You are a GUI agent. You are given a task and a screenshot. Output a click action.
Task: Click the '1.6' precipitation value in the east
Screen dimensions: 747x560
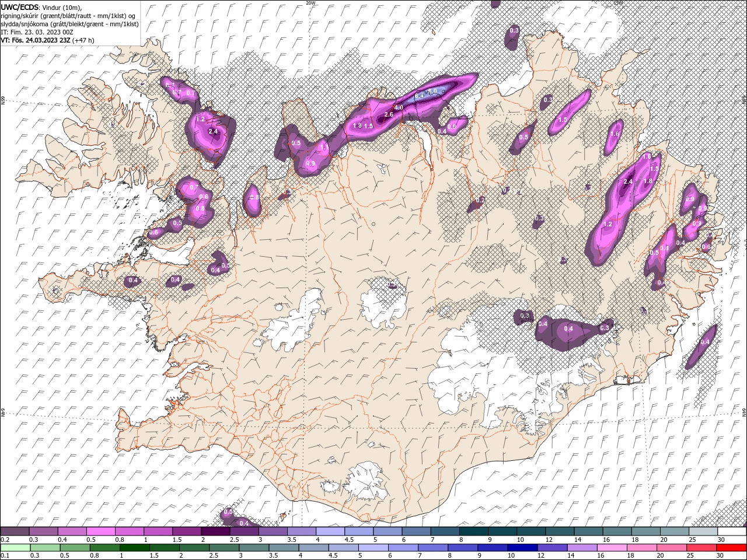click(x=614, y=134)
